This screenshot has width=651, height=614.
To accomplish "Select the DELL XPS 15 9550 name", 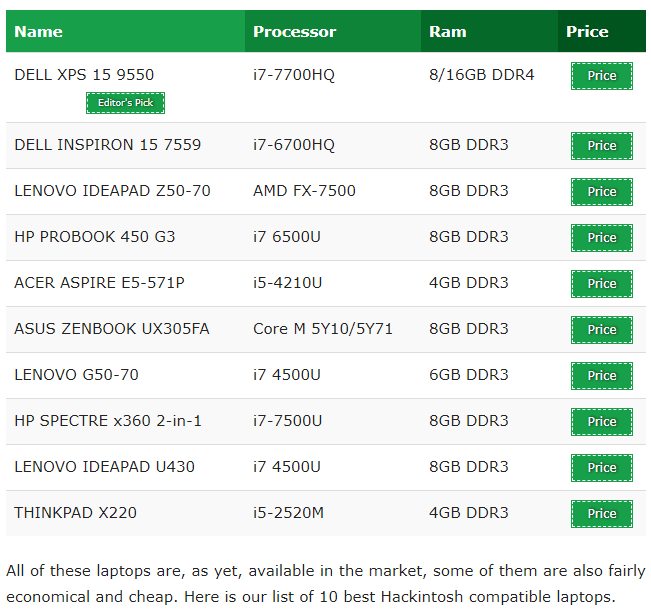I will pyautogui.click(x=84, y=75).
